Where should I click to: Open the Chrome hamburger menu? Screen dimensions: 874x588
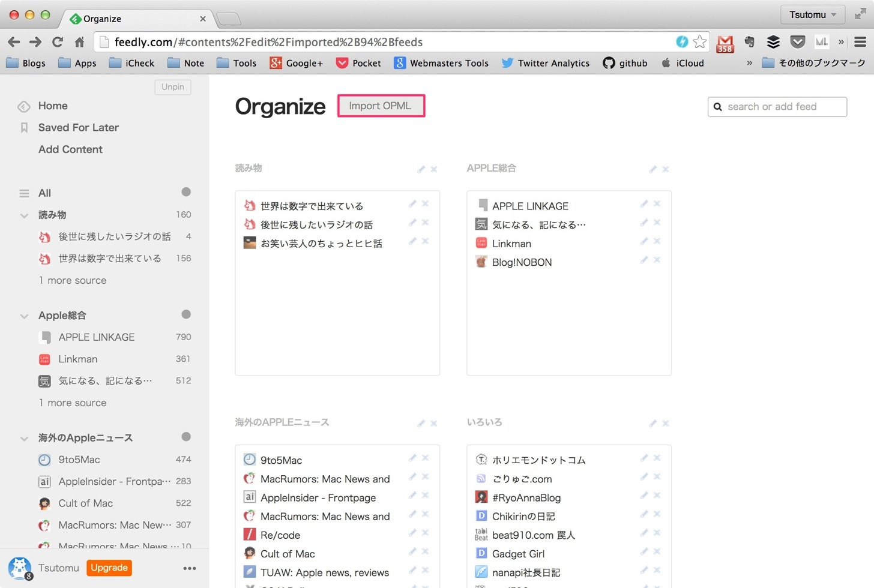point(860,42)
